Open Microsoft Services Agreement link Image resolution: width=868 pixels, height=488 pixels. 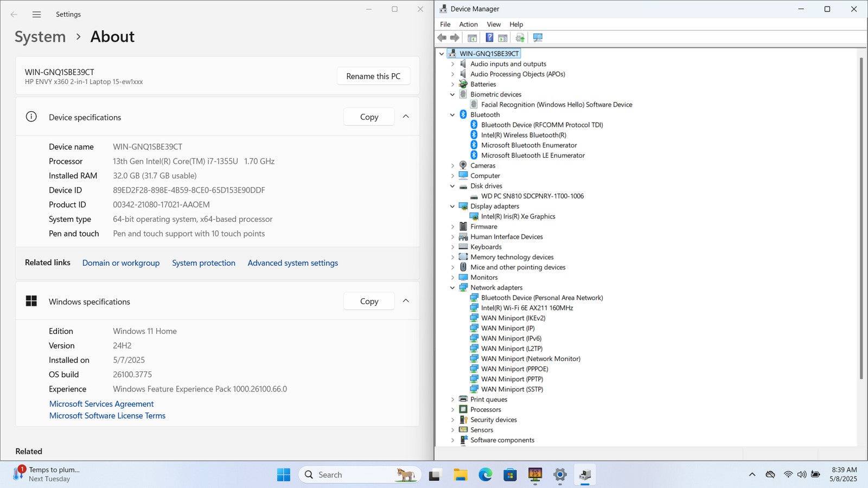coord(101,404)
